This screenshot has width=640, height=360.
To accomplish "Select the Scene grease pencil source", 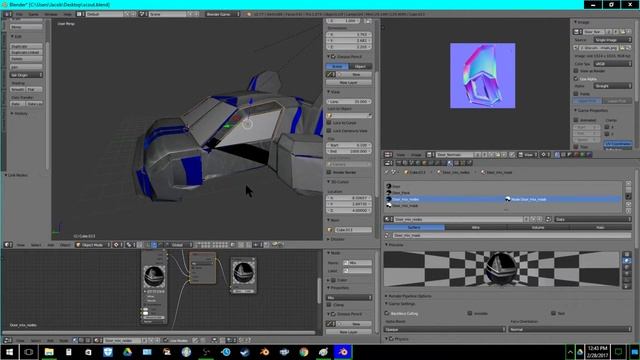I will (337, 67).
